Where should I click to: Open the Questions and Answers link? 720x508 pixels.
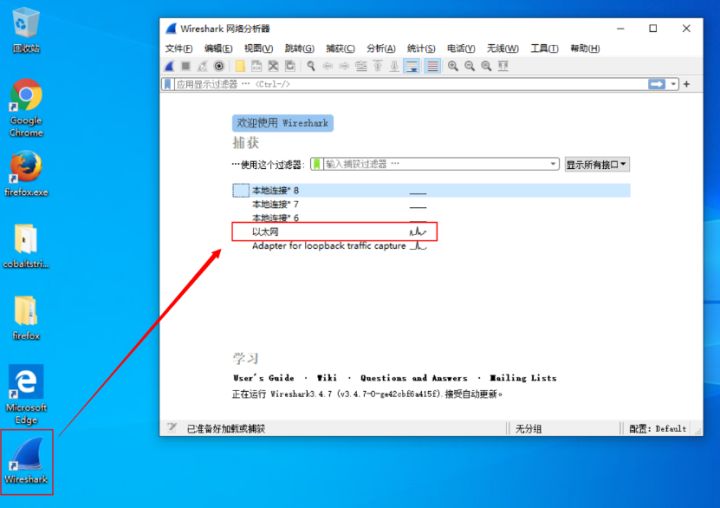[x=414, y=378]
